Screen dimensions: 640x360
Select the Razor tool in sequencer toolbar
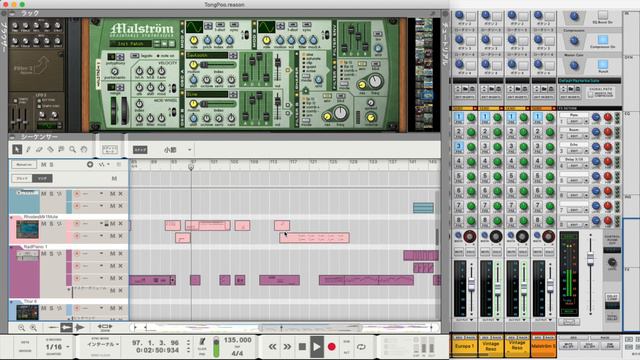tap(50, 149)
